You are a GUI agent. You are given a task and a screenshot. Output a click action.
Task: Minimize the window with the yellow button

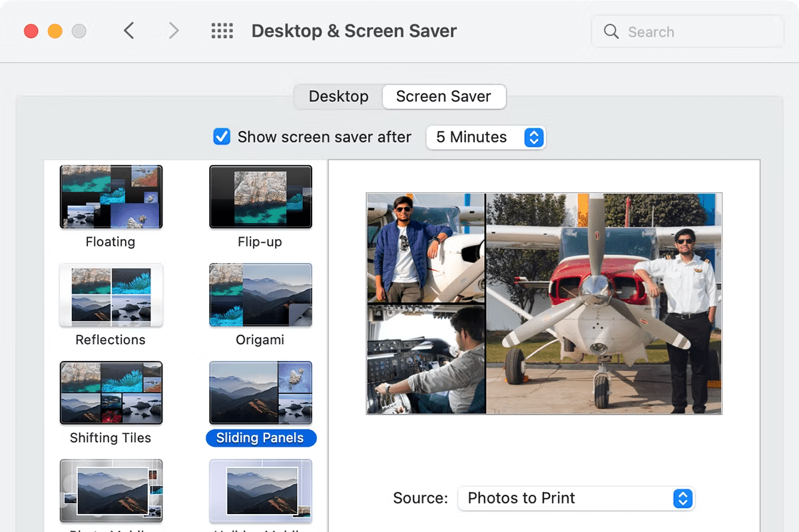[55, 31]
